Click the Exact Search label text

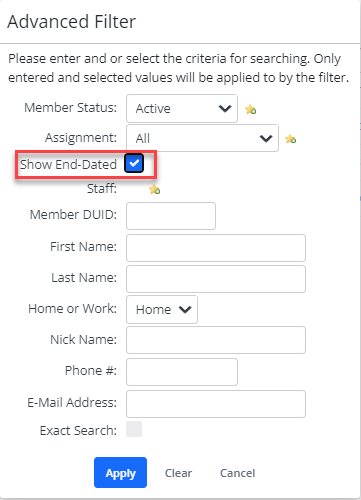point(78,430)
